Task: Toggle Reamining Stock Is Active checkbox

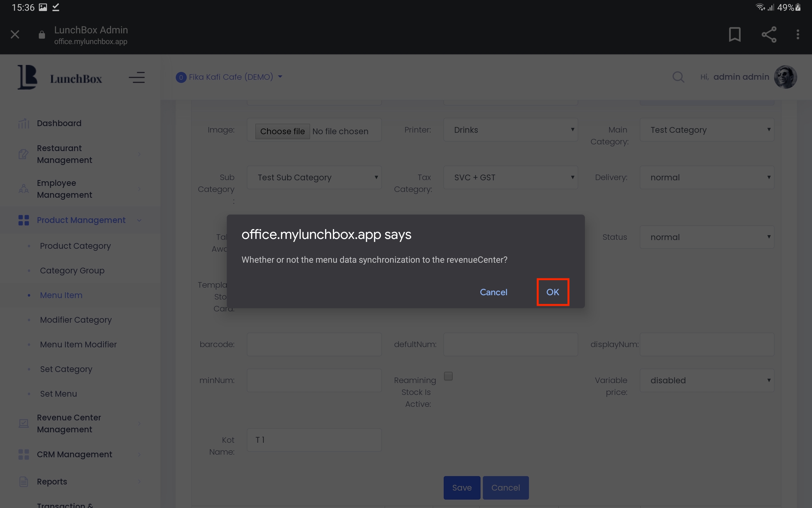Action: tap(448, 376)
